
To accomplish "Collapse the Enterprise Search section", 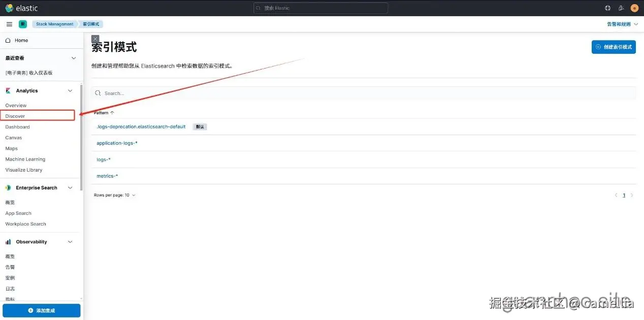I will (71, 188).
